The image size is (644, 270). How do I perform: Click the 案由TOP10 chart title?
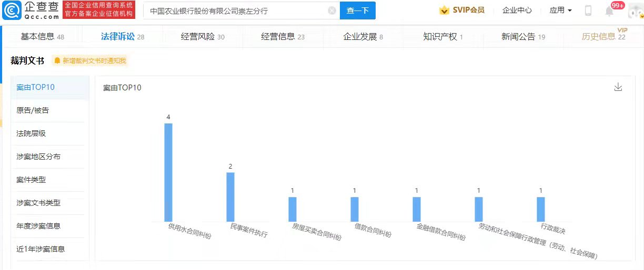point(122,88)
